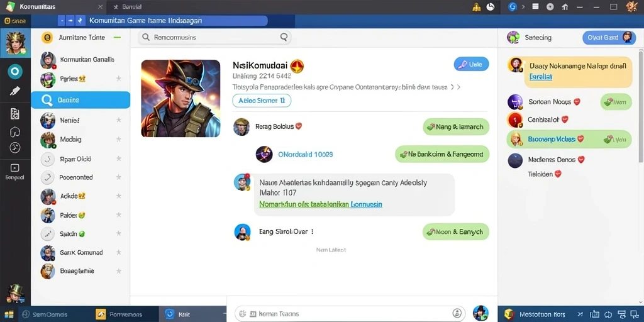Select the highlighted Denite sidebar item
The height and width of the screenshot is (322, 644).
tap(80, 100)
